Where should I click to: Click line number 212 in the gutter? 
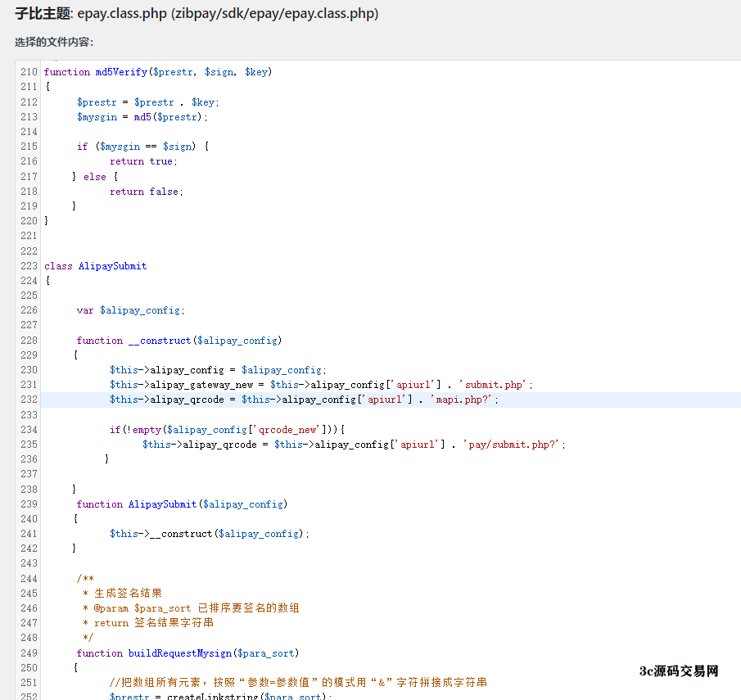(29, 102)
